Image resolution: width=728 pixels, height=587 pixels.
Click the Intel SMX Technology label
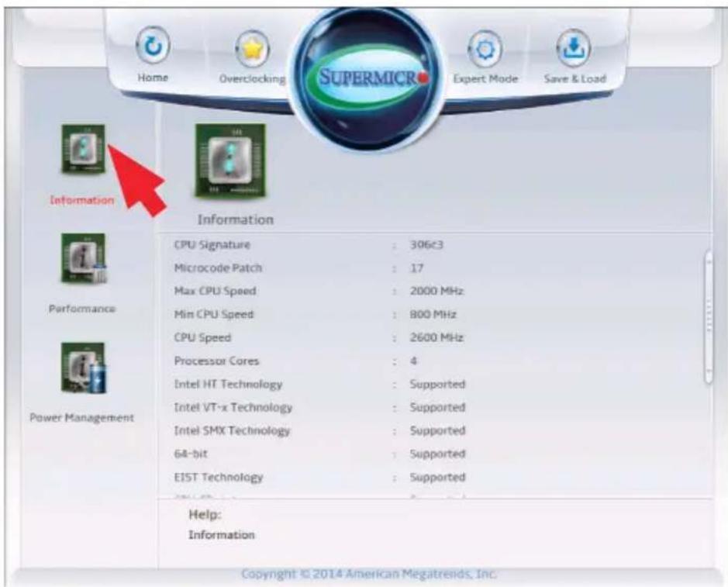(x=232, y=430)
